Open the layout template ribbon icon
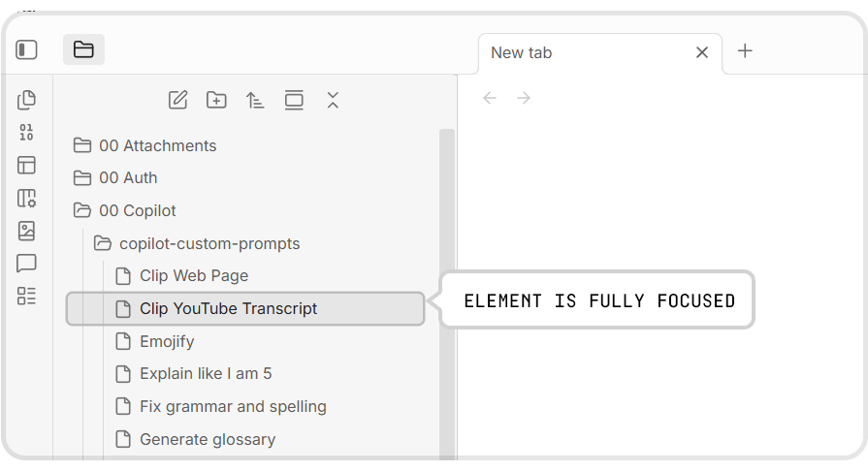The height and width of the screenshot is (471, 868). [x=27, y=166]
